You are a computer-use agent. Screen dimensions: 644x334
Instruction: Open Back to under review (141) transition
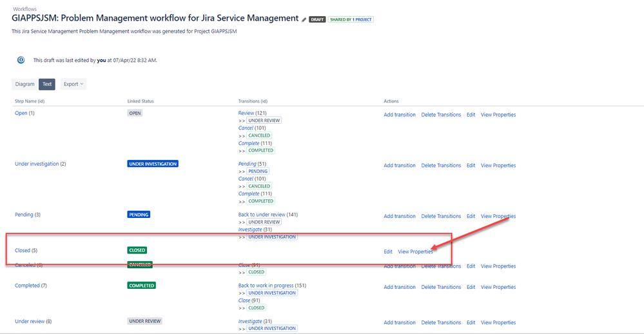[x=262, y=215]
